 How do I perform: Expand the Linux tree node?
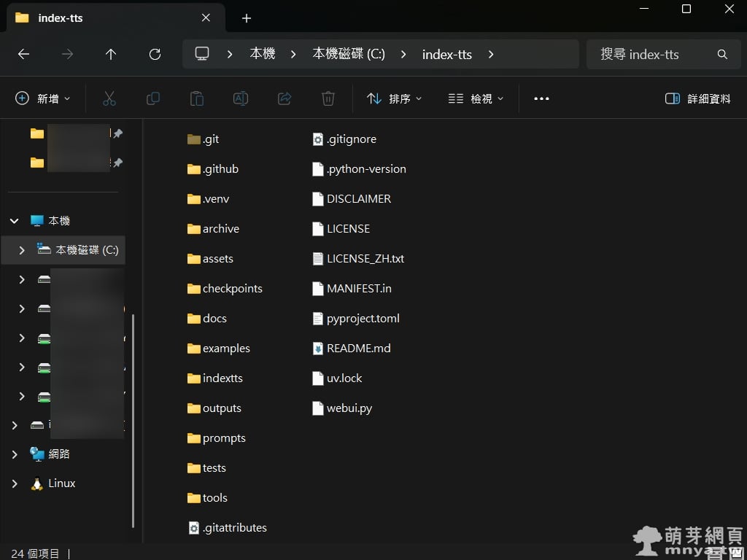click(15, 483)
